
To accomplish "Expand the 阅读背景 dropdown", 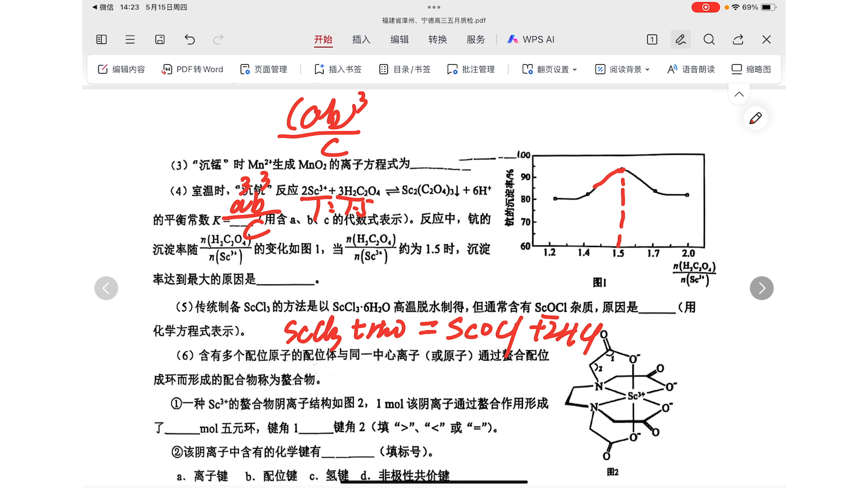I will point(622,69).
